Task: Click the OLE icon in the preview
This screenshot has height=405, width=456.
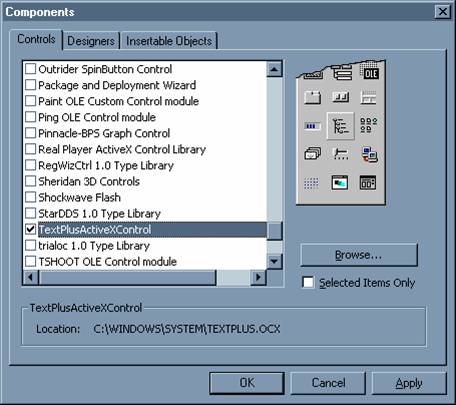Action: tap(370, 72)
